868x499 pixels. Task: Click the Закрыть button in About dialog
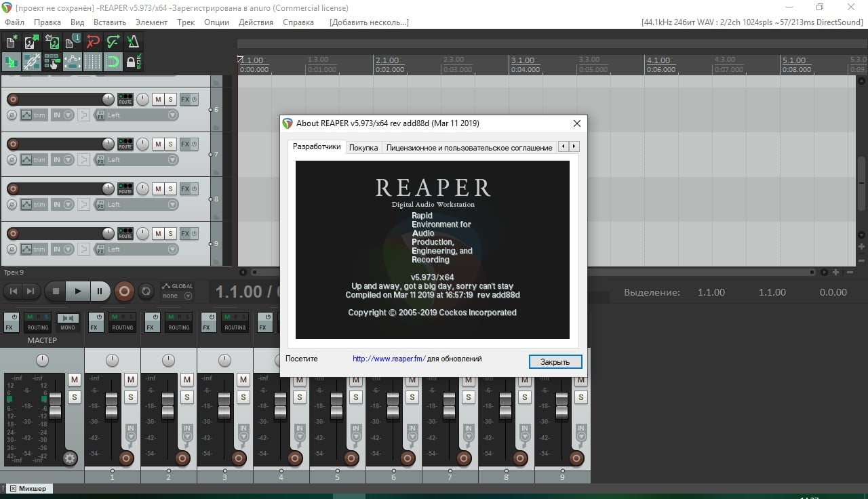coord(555,362)
